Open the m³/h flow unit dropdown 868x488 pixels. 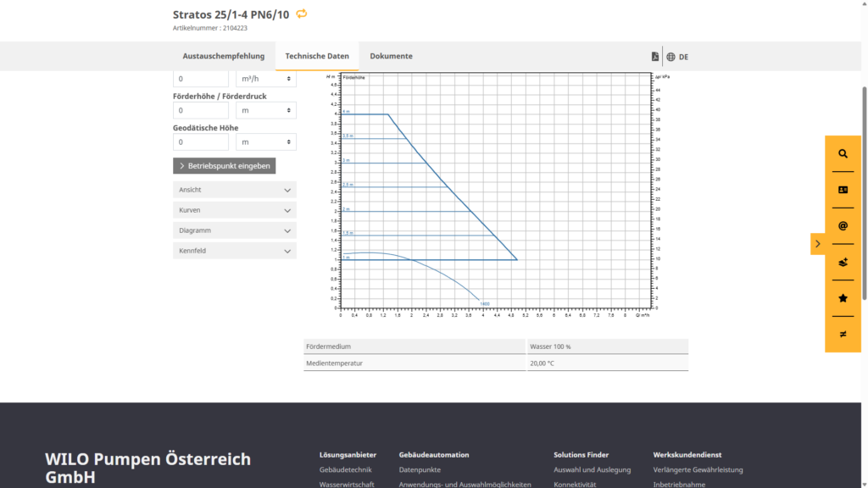click(x=266, y=79)
